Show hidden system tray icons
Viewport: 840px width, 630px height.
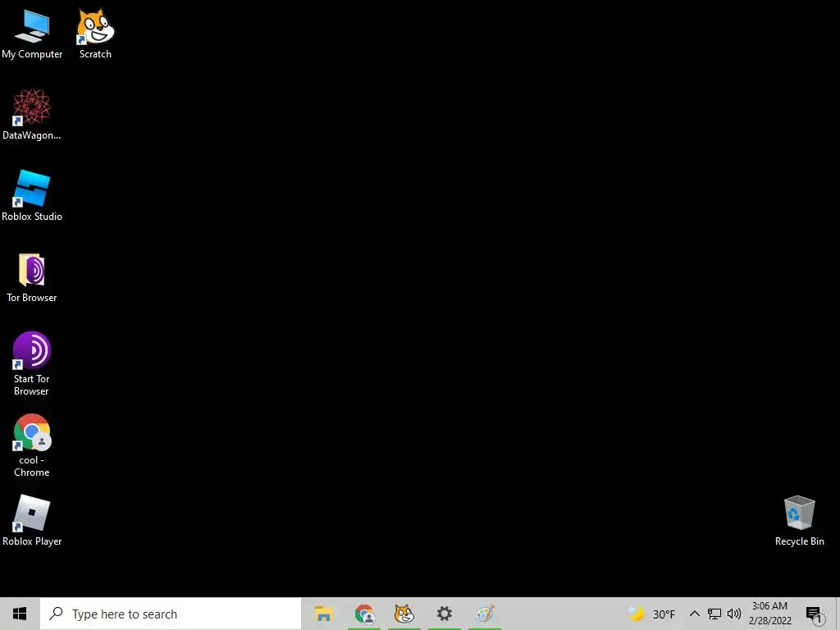(x=694, y=614)
